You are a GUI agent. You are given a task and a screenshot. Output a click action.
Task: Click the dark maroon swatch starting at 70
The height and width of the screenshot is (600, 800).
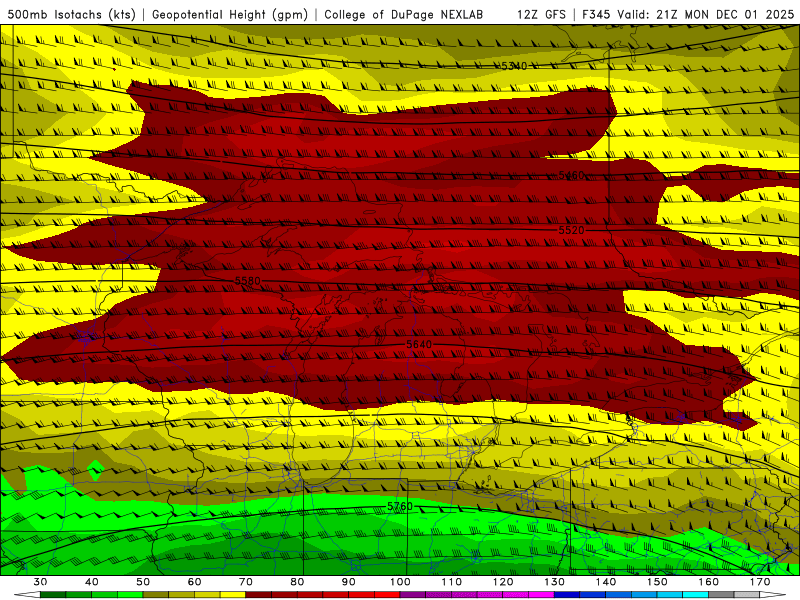tap(259, 594)
